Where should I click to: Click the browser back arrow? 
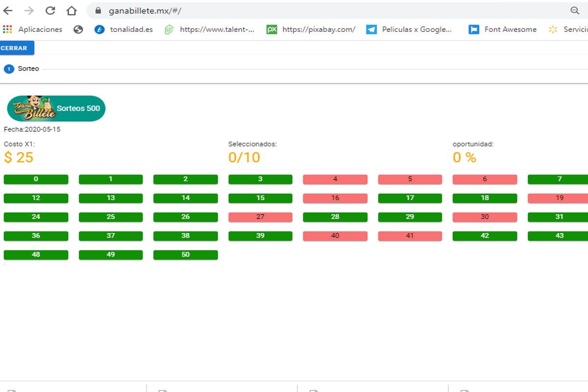click(x=8, y=11)
